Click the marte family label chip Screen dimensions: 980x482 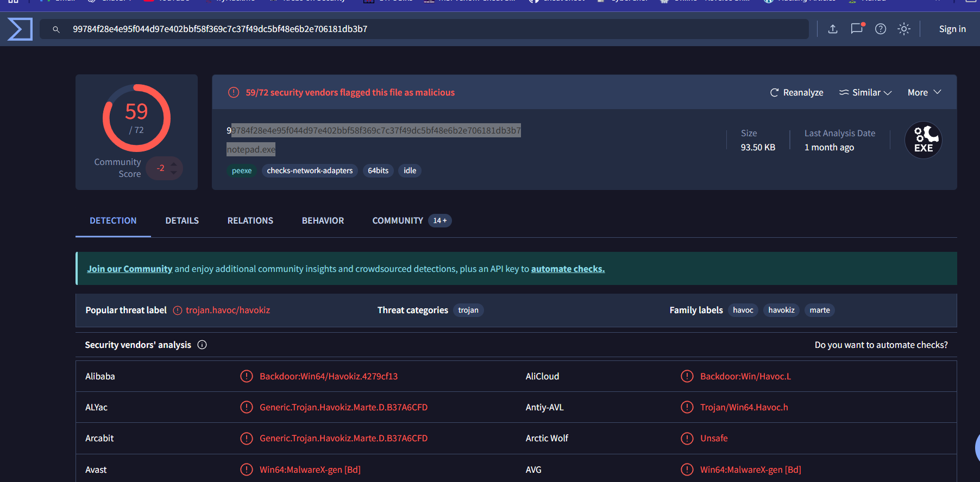coord(820,310)
